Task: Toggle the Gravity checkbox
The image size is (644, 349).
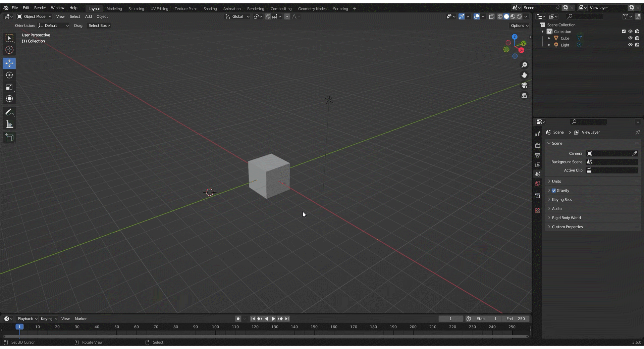Action: (x=554, y=191)
